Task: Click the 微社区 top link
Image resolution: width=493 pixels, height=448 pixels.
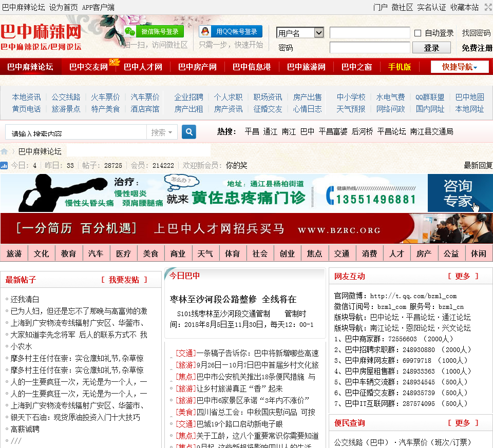Action: [x=402, y=7]
